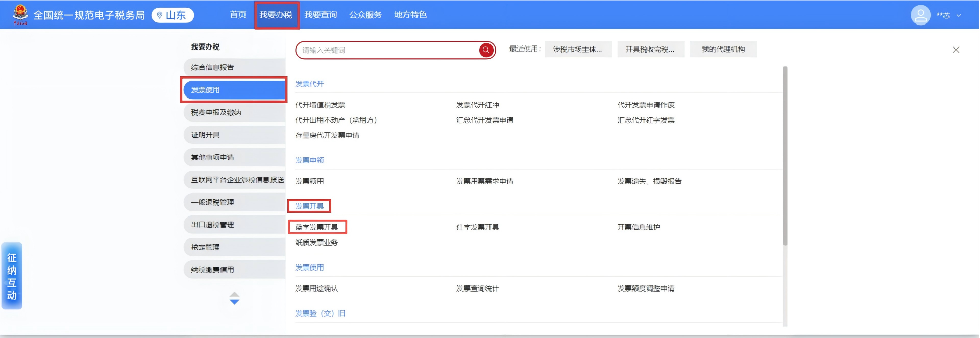The width and height of the screenshot is (980, 338).
Task: Click the recently used 我的代理机构 button
Action: 723,50
